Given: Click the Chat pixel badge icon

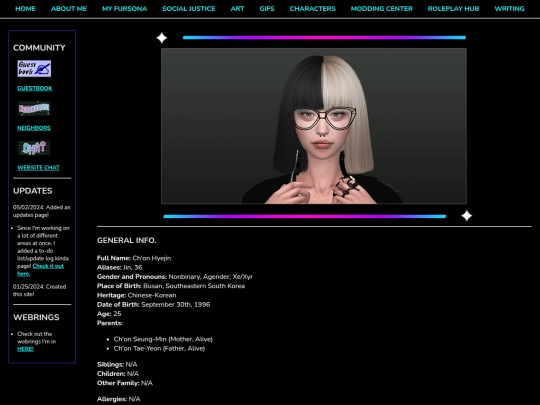Looking at the screenshot, I should coord(34,148).
